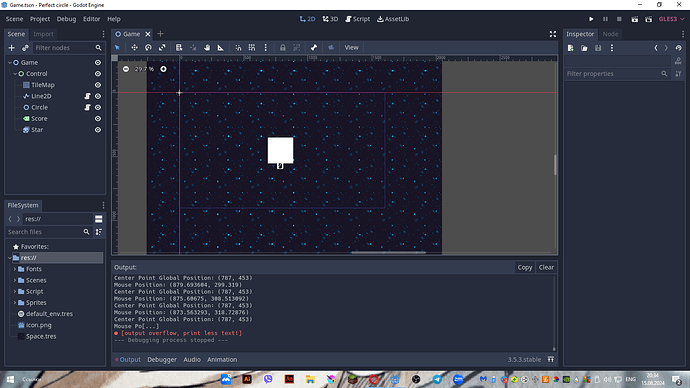Open the View menu in viewport toolbar

(x=351, y=48)
